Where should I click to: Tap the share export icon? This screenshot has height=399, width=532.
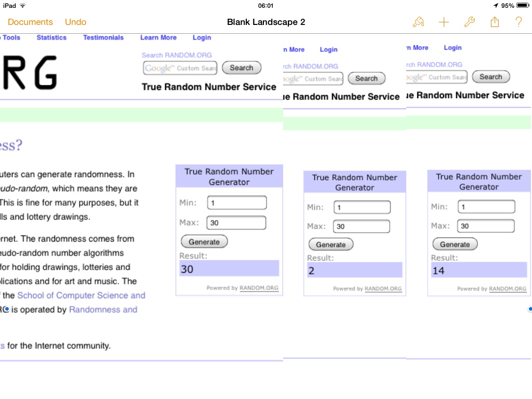point(495,22)
